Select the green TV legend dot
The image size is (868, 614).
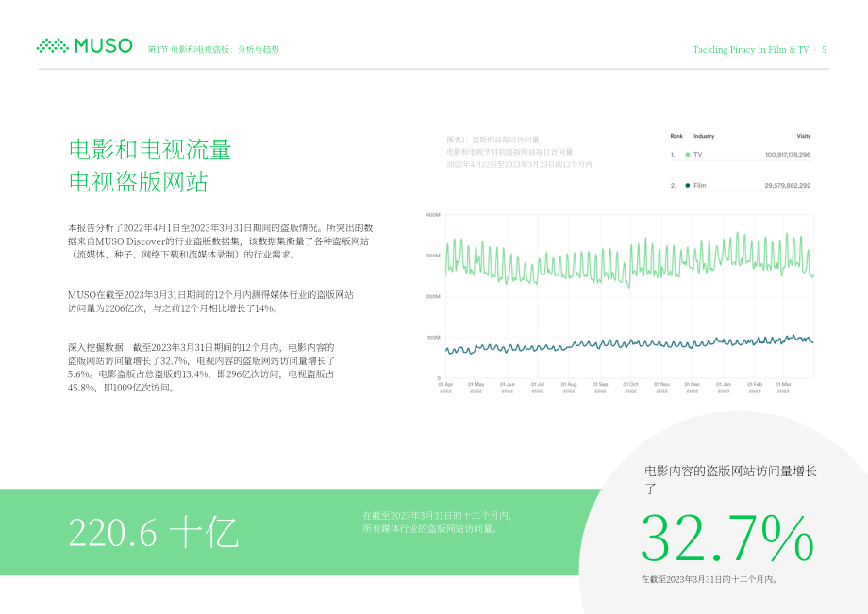(x=688, y=155)
